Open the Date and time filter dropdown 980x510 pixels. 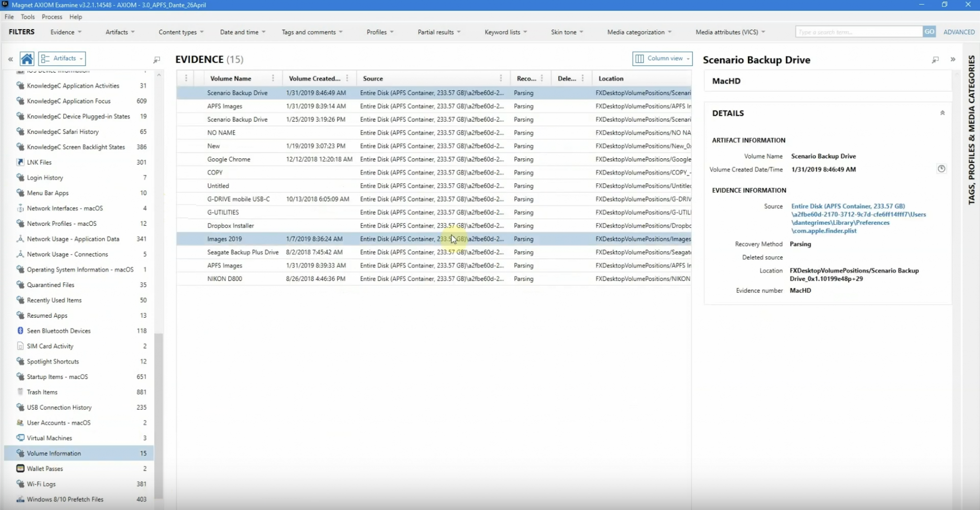click(x=242, y=32)
